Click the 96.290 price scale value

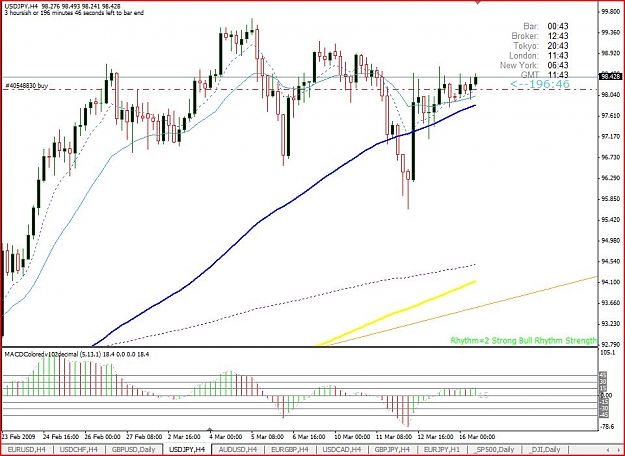(x=610, y=178)
